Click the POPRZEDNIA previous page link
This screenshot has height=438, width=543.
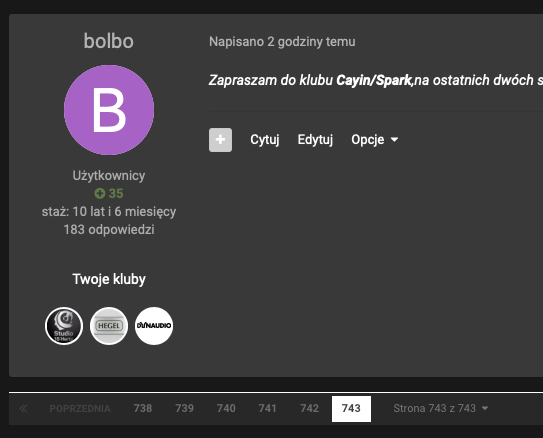(80, 409)
